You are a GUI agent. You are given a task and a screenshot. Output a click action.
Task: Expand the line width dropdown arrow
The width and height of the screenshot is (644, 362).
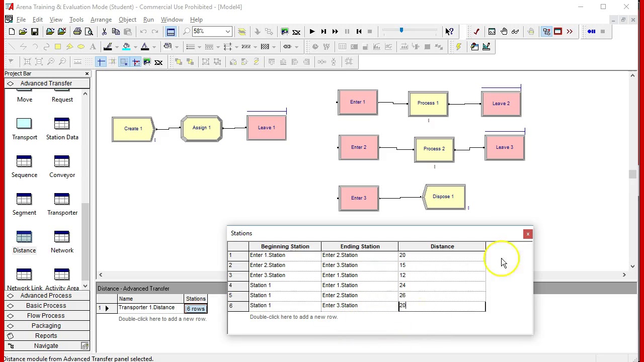[x=200, y=47]
